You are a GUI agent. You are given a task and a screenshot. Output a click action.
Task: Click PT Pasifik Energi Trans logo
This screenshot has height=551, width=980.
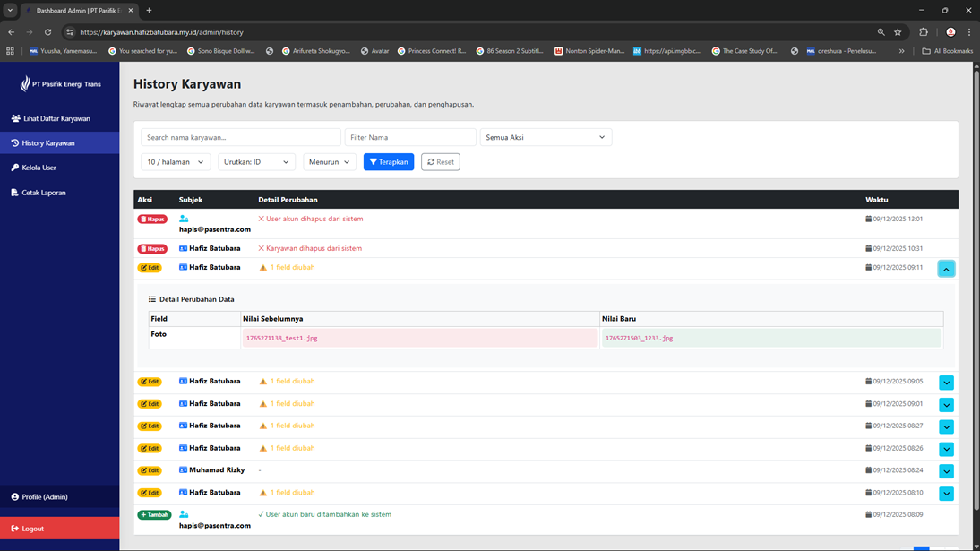(x=60, y=84)
